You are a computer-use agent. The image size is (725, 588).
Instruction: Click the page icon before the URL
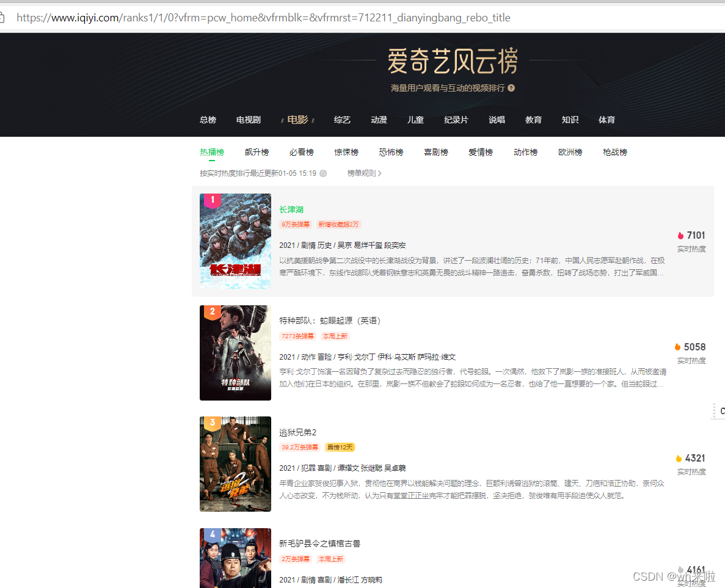(2, 18)
